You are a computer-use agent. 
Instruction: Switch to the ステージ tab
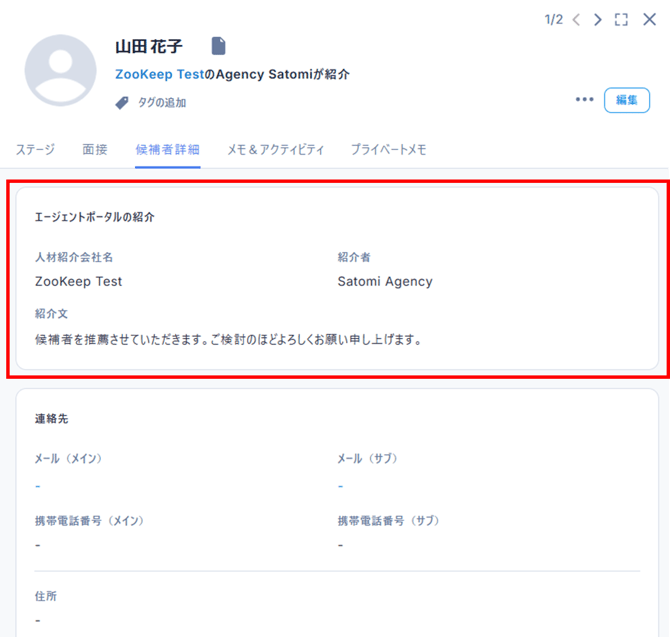coord(35,149)
